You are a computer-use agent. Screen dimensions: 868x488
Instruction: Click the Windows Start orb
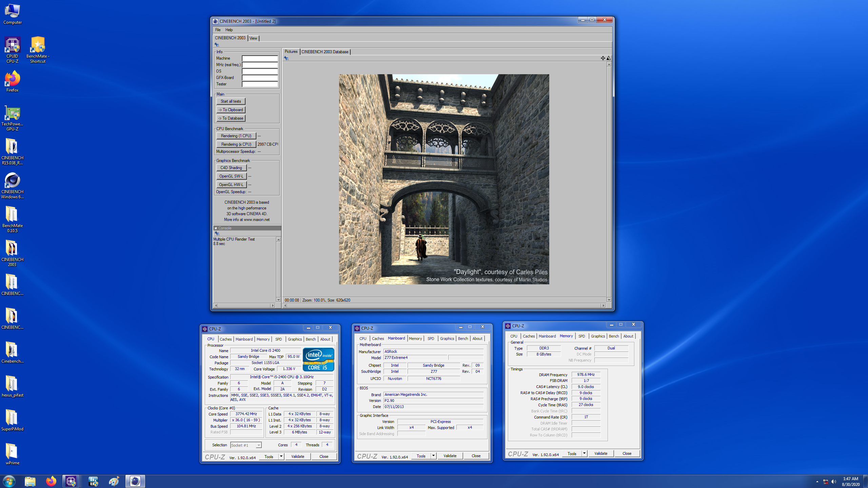(9, 481)
